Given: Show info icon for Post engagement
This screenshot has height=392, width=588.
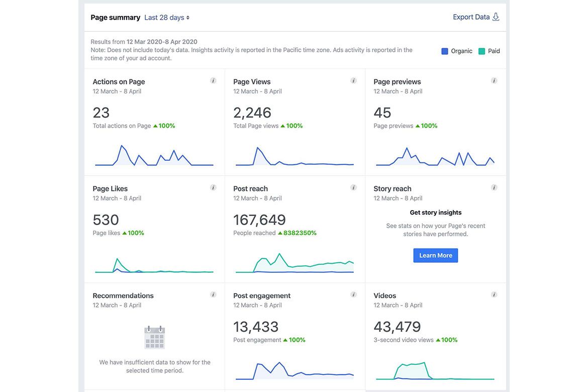Looking at the screenshot, I should point(353,295).
